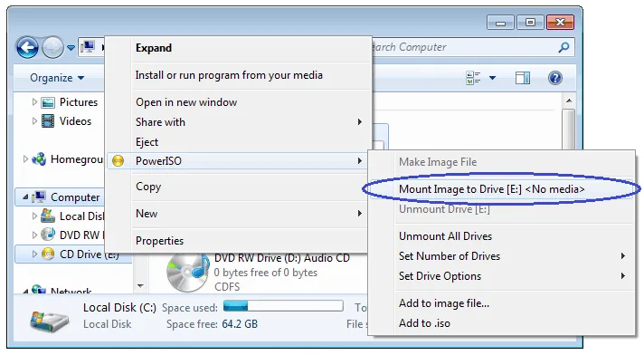Expand the Pictures tree node

point(34,102)
